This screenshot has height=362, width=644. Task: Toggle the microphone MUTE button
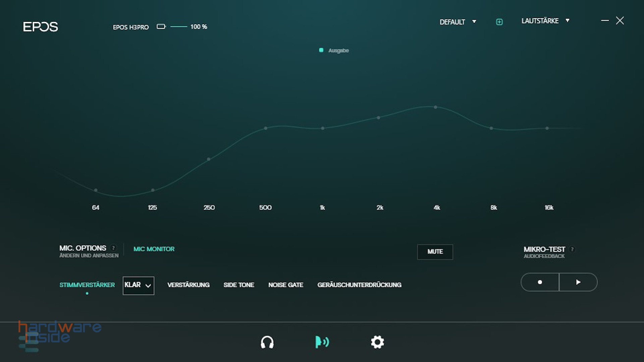pyautogui.click(x=435, y=252)
